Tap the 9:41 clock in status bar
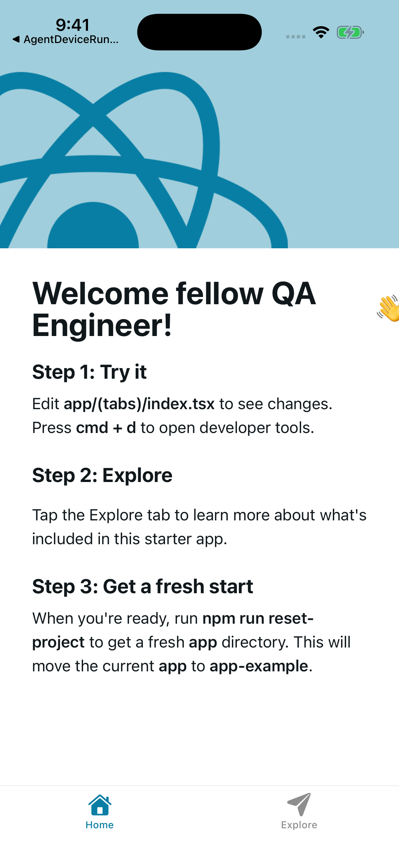This screenshot has width=399, height=868. 73,24
